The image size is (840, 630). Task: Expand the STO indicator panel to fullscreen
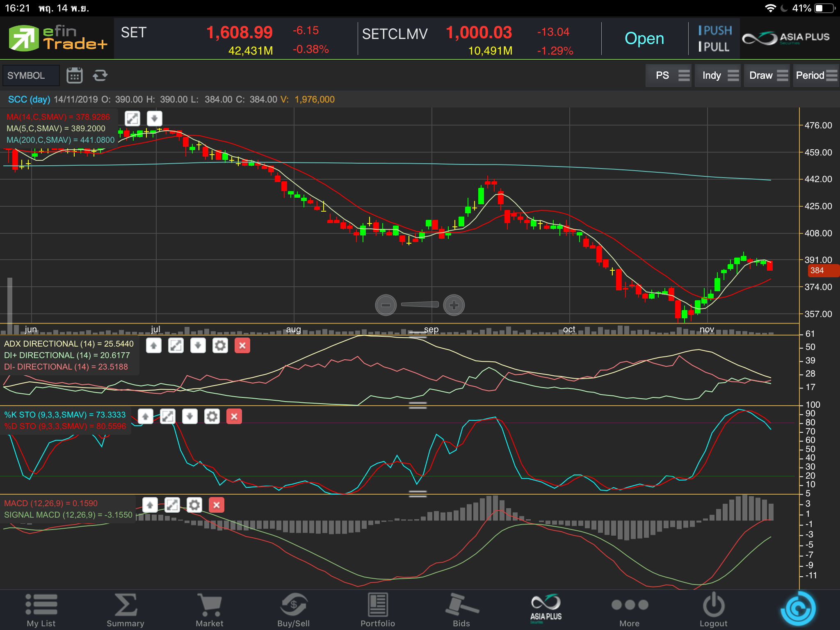pos(167,416)
